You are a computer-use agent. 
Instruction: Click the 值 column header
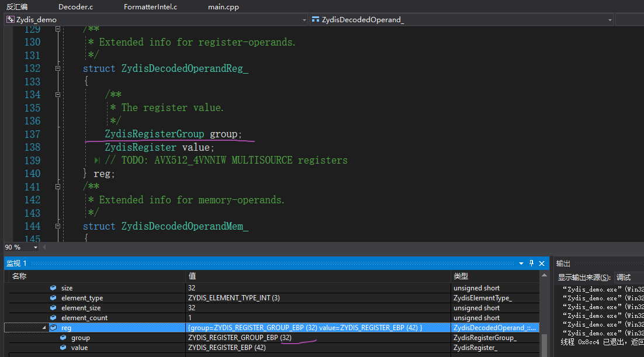coord(192,276)
